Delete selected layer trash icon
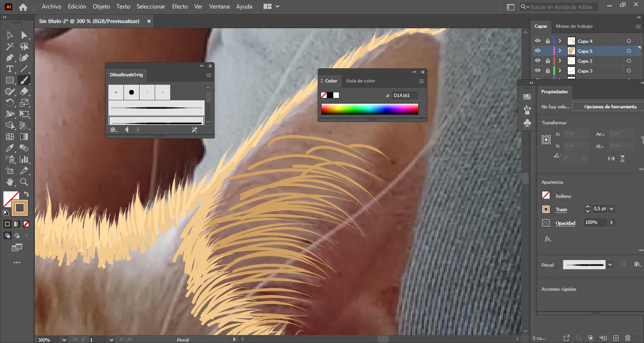 point(628,338)
